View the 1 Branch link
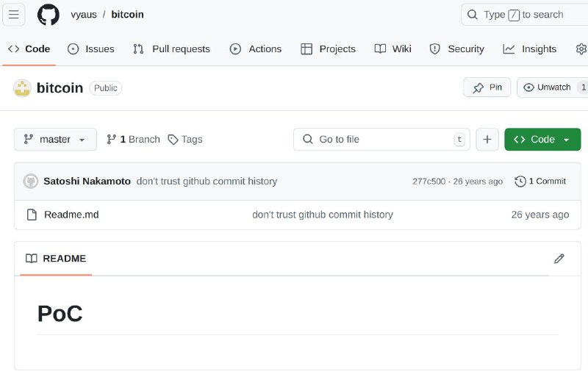588x377 pixels. click(134, 140)
